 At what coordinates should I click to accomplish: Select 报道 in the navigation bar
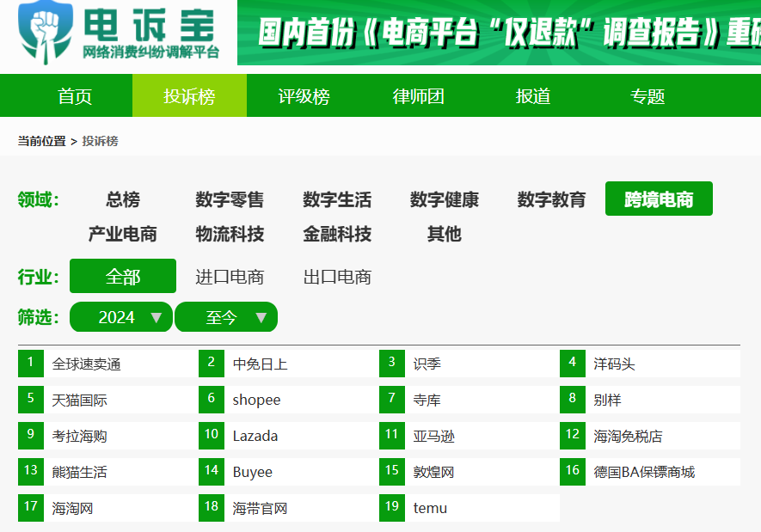click(x=533, y=96)
